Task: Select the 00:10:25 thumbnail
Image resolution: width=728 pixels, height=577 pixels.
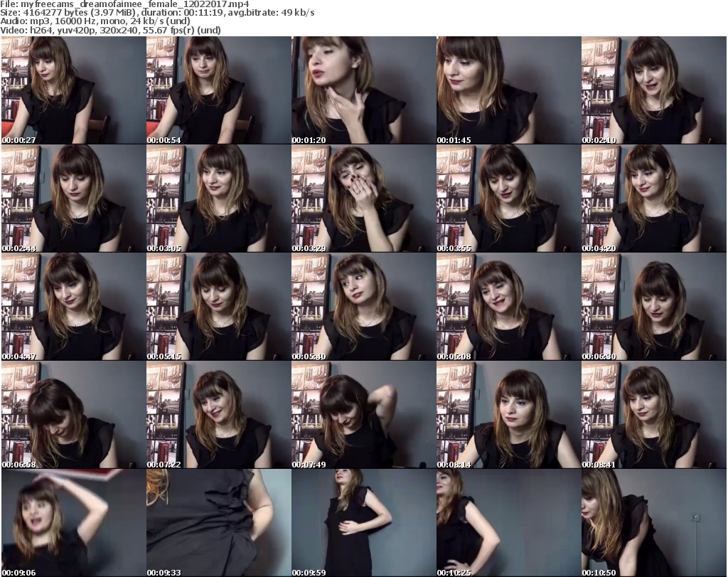Action: (508, 523)
